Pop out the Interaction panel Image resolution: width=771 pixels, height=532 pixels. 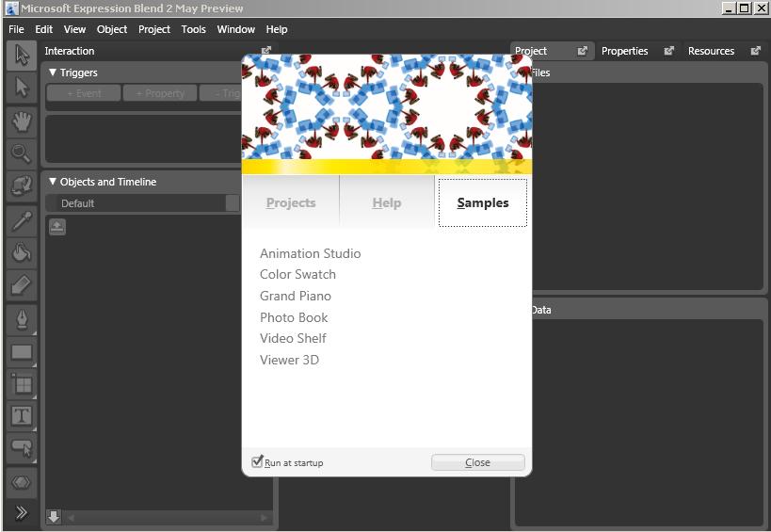pos(266,50)
